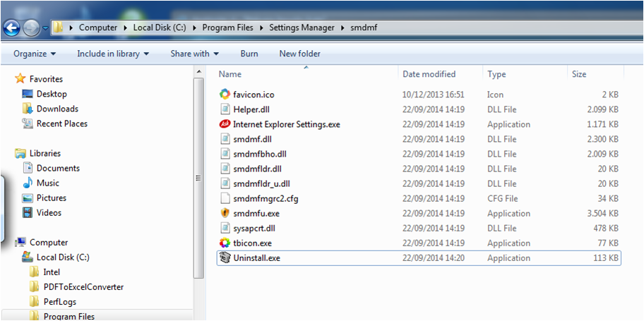Viewport: 644px width, 321px height.
Task: Select Settings Manager in address breadcrumb
Action: [x=302, y=28]
